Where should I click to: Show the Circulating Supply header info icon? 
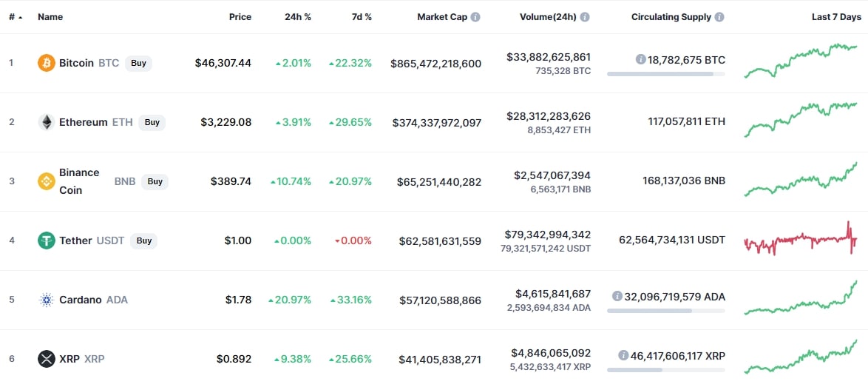[x=719, y=17]
